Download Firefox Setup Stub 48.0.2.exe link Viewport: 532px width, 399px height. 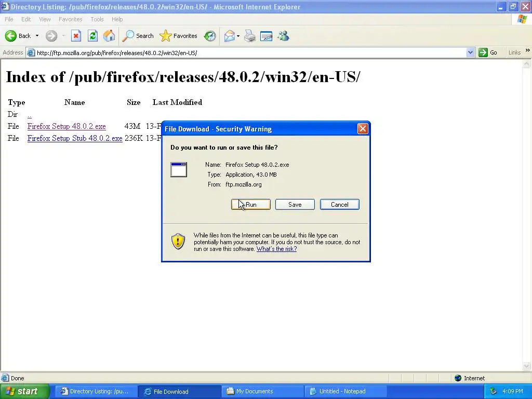pos(75,138)
